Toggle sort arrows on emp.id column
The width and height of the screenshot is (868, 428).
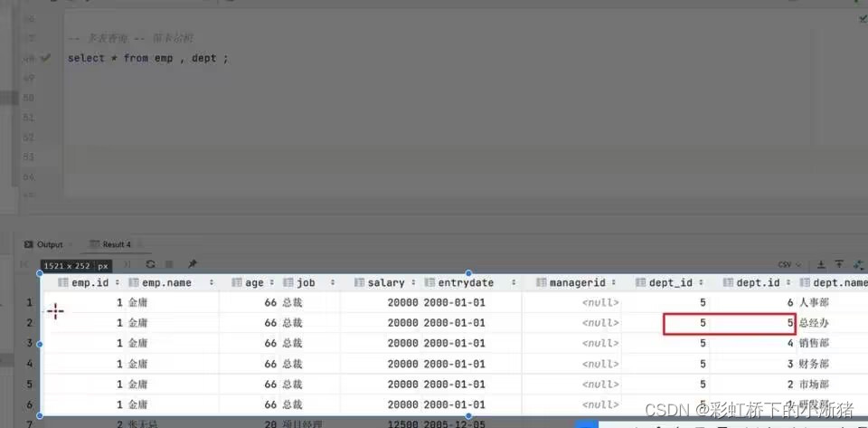pos(118,283)
